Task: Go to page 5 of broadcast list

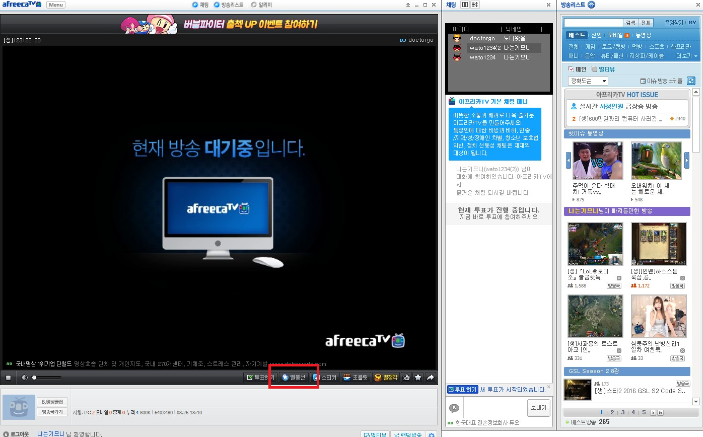Action: [x=644, y=412]
